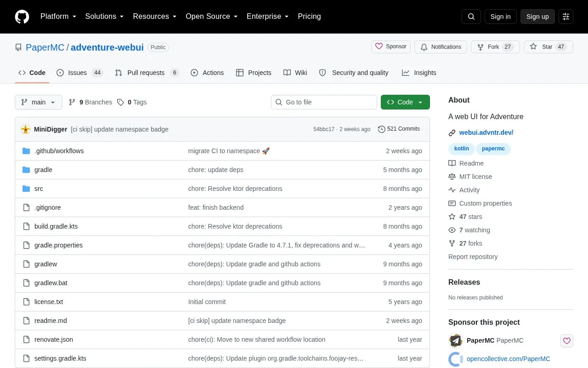Open readme.md file

pos(51,321)
